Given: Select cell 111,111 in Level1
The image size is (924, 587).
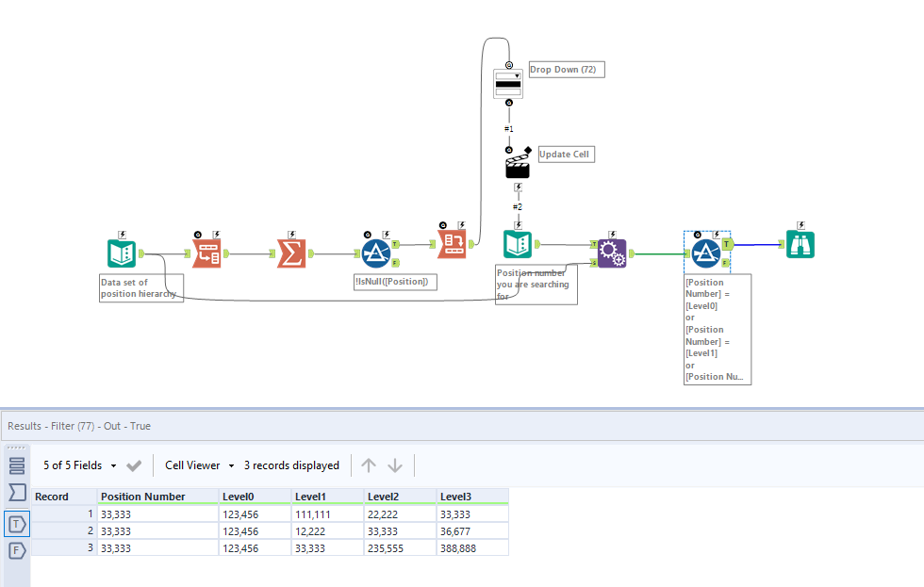Looking at the screenshot, I should point(328,514).
